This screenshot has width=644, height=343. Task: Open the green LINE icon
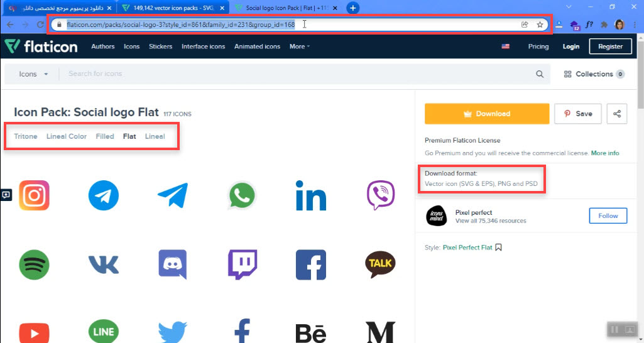(x=104, y=331)
